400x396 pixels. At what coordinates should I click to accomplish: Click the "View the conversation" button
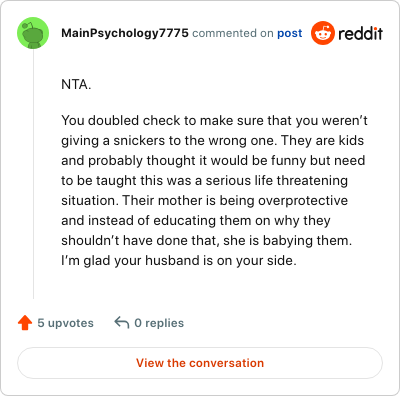click(x=200, y=363)
